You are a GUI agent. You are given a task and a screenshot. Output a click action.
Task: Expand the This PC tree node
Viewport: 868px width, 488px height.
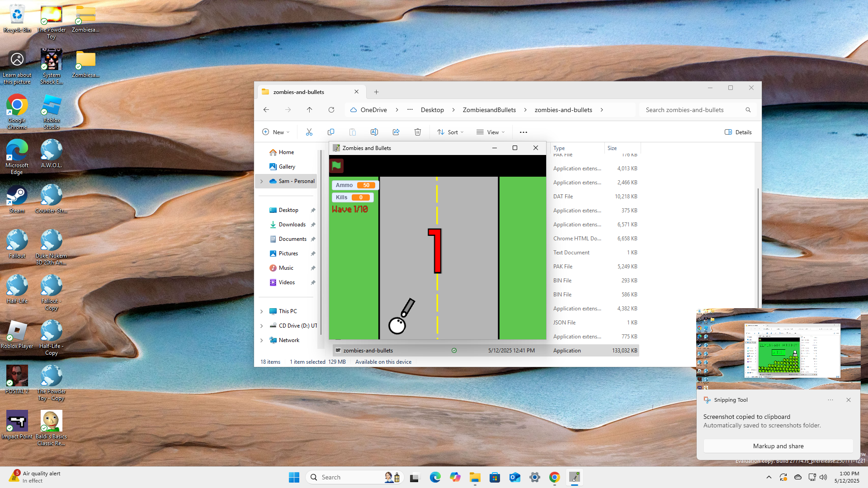click(262, 311)
